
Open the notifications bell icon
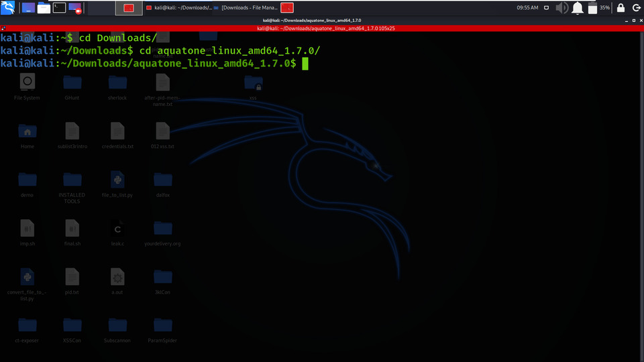[578, 8]
